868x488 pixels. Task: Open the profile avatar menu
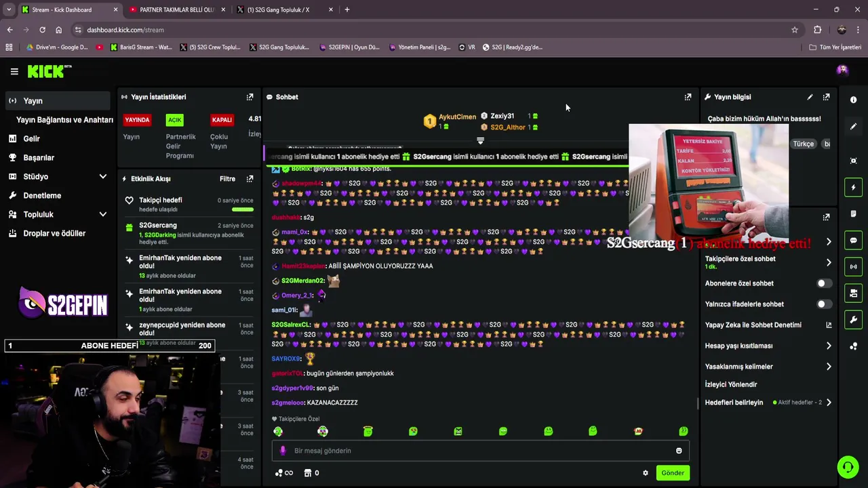pos(842,70)
